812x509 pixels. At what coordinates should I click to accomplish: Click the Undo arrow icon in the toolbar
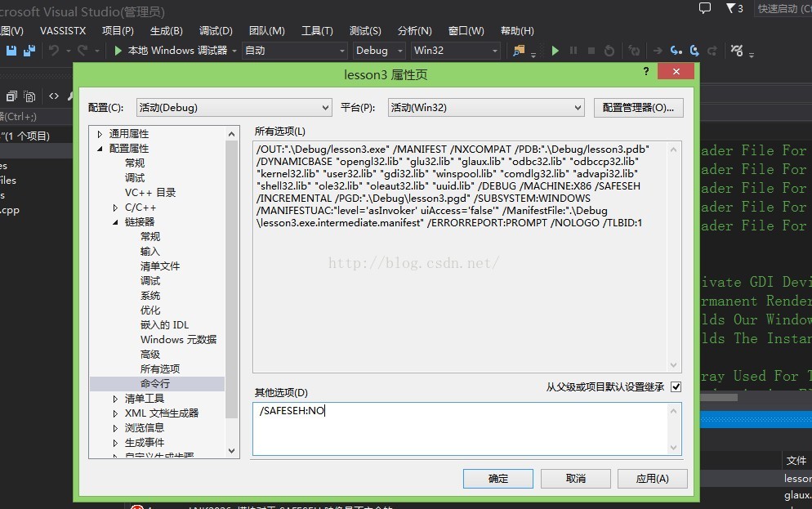pos(54,50)
